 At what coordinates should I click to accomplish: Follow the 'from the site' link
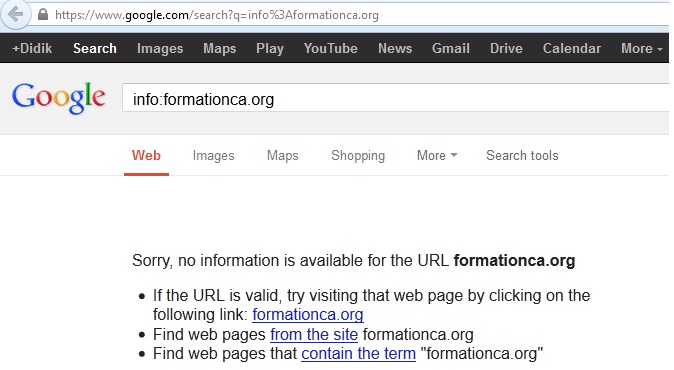(x=314, y=334)
